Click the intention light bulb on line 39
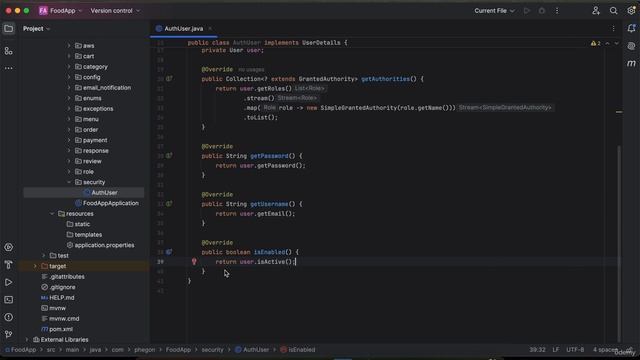Screen dimensions: 640x360 (x=194, y=261)
